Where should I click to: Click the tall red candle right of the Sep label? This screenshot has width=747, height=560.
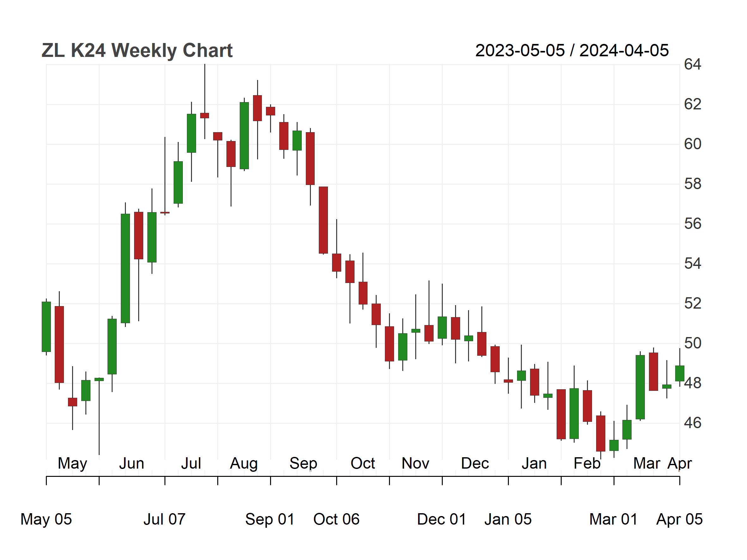[x=323, y=220]
